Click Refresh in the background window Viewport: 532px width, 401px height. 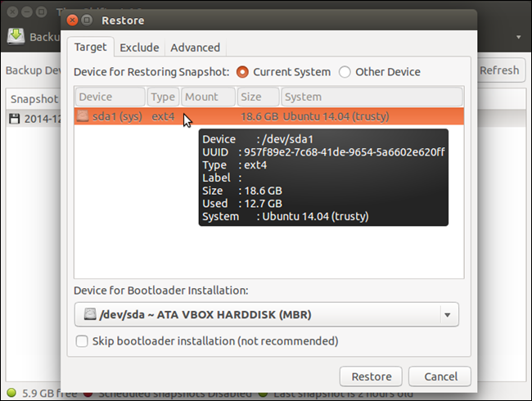pyautogui.click(x=500, y=70)
